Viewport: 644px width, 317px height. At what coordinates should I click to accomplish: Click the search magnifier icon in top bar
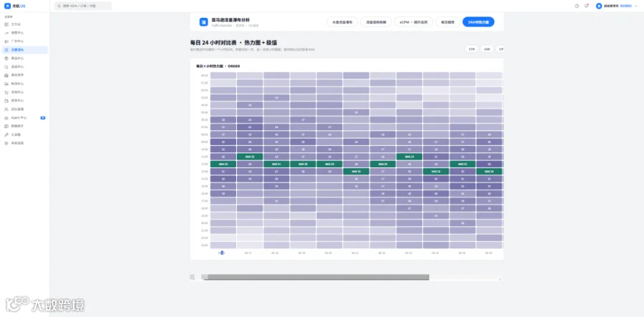[x=59, y=6]
